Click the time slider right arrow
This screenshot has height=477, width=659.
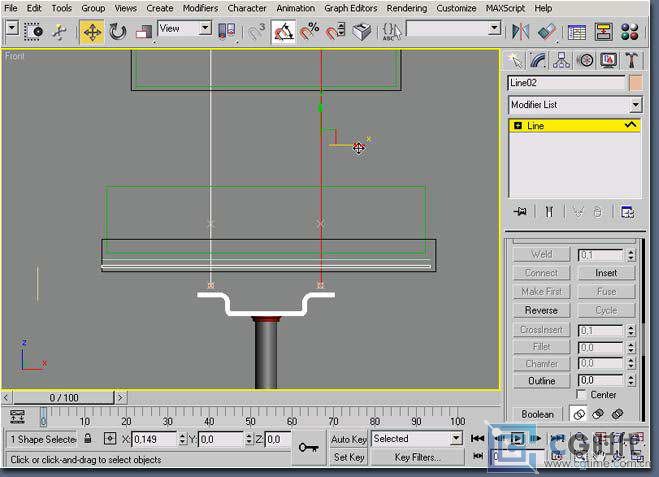tap(120, 398)
